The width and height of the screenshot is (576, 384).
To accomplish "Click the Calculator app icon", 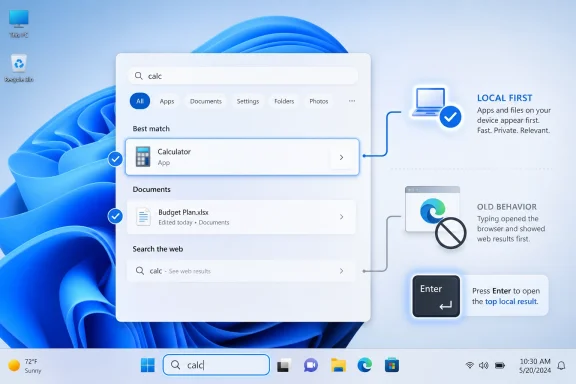I will tap(143, 157).
